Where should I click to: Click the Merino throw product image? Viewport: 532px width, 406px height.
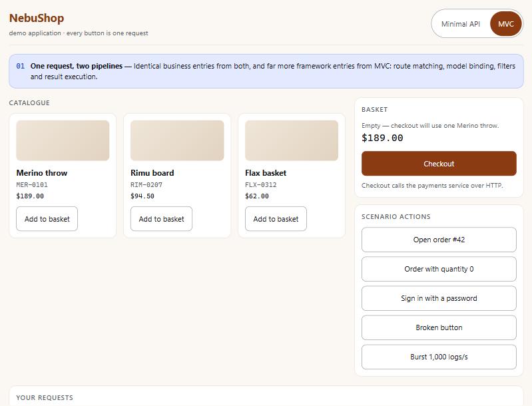(63, 140)
